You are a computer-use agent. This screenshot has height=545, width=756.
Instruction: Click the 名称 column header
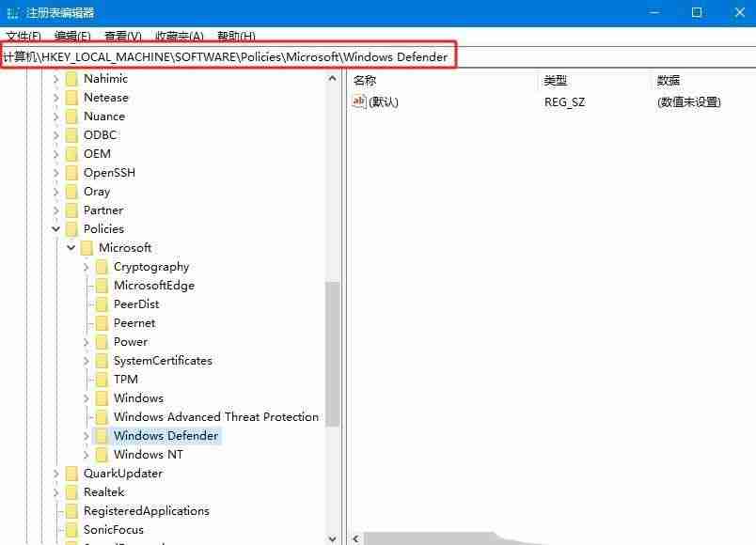pos(364,80)
